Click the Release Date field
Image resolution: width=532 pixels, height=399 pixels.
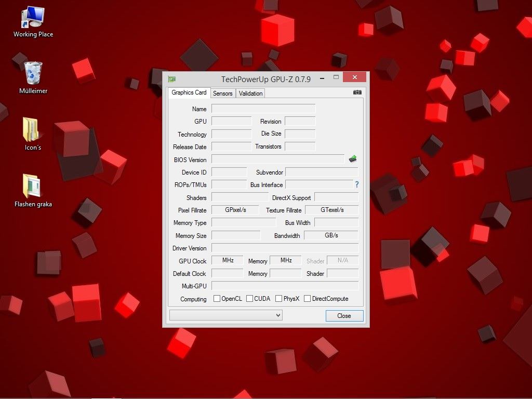pyautogui.click(x=231, y=146)
